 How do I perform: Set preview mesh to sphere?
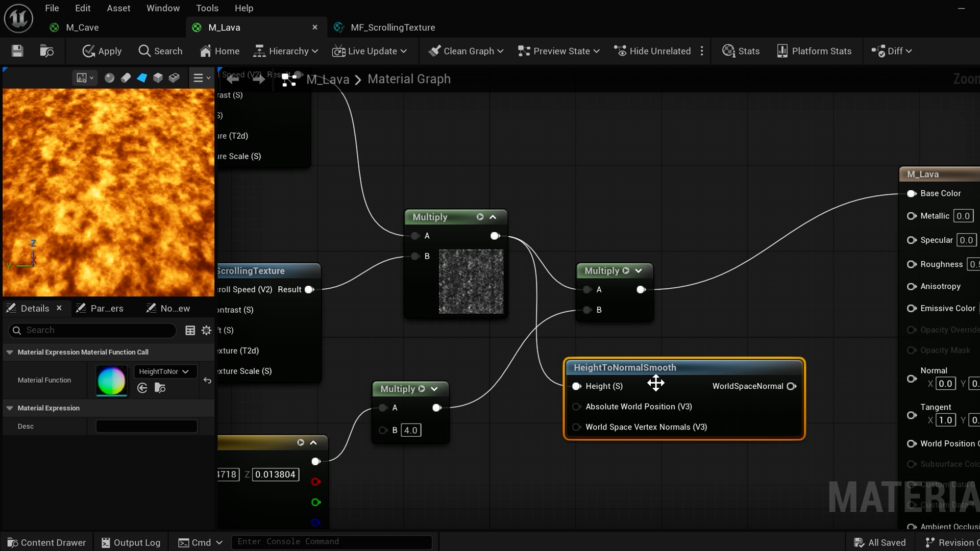pos(109,78)
